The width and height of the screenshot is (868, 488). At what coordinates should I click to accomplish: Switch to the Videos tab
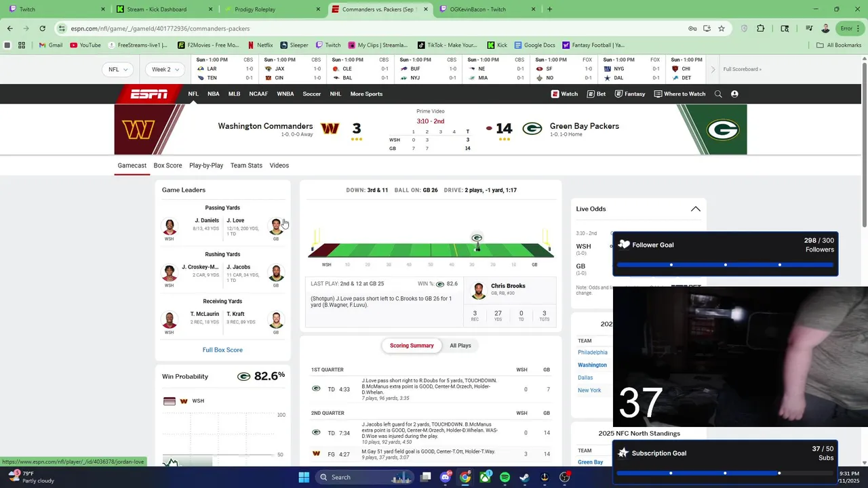click(x=279, y=165)
